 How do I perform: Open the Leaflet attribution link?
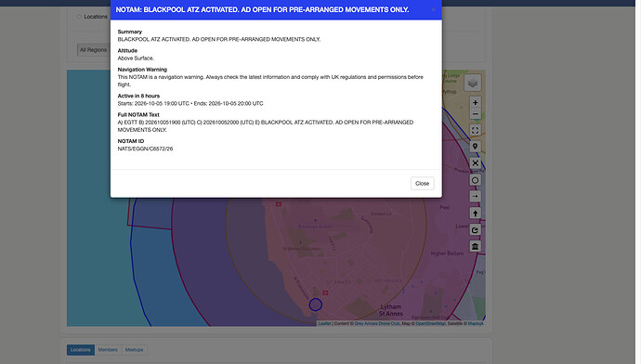[x=324, y=323]
